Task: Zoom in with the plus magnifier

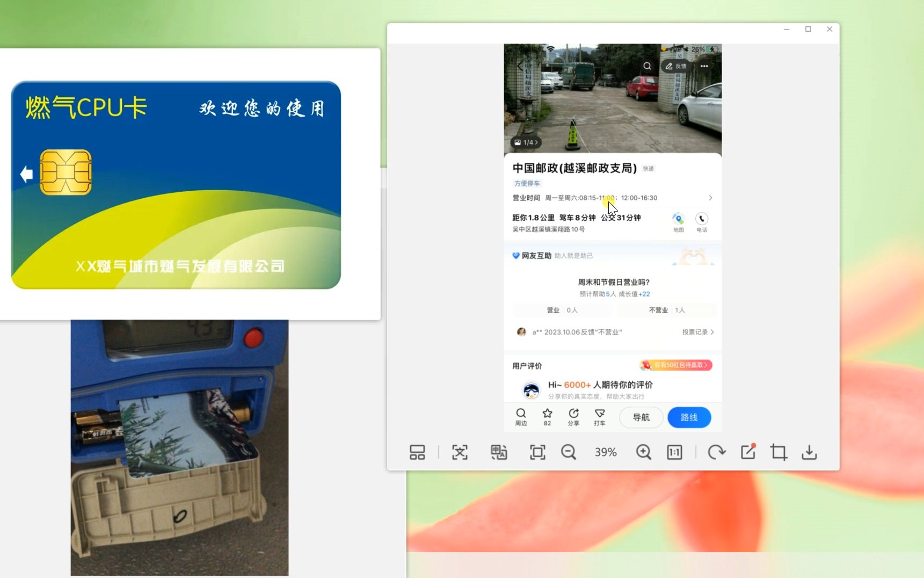Action: (x=644, y=452)
